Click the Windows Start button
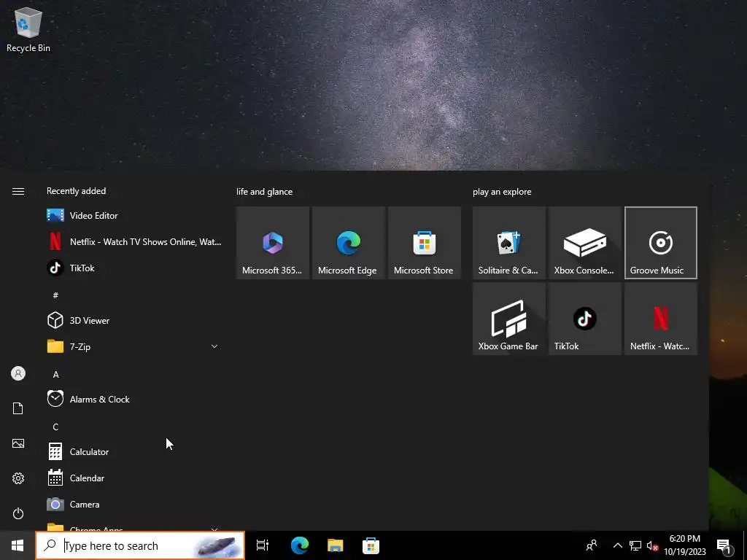The image size is (747, 560). (18, 545)
